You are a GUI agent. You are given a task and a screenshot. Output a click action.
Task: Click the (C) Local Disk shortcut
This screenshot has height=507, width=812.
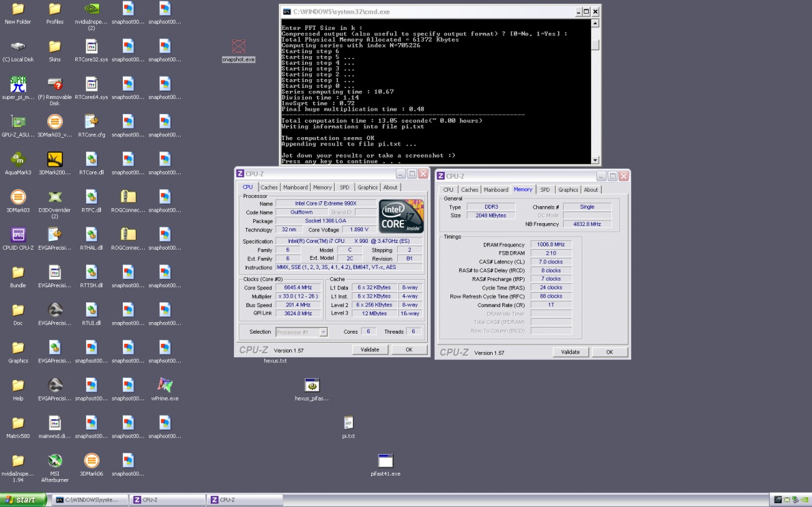point(18,47)
